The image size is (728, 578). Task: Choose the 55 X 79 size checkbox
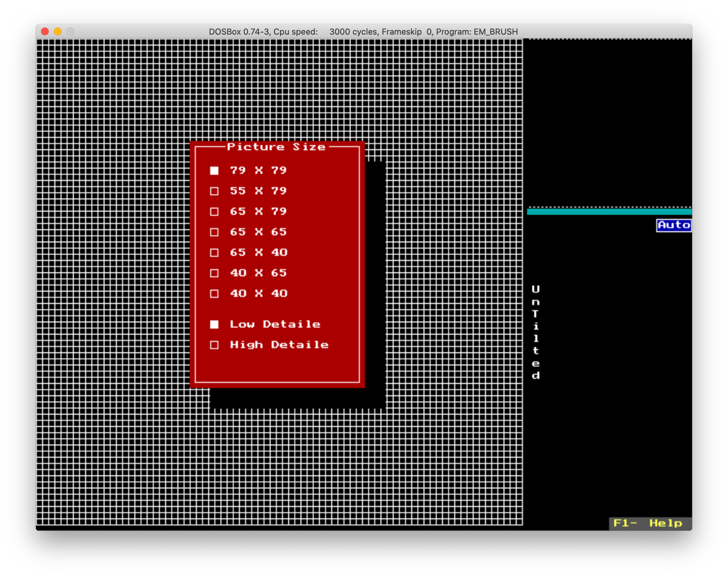[x=214, y=191]
